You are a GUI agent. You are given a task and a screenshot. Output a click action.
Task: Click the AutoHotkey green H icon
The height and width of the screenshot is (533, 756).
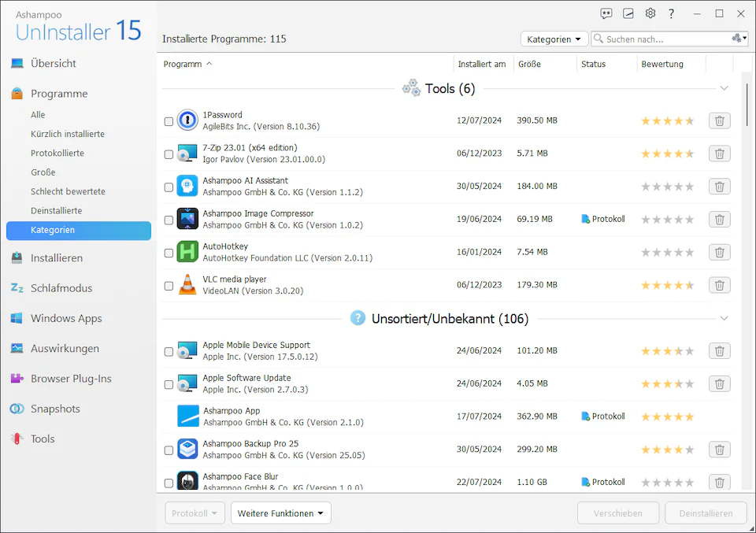(187, 252)
